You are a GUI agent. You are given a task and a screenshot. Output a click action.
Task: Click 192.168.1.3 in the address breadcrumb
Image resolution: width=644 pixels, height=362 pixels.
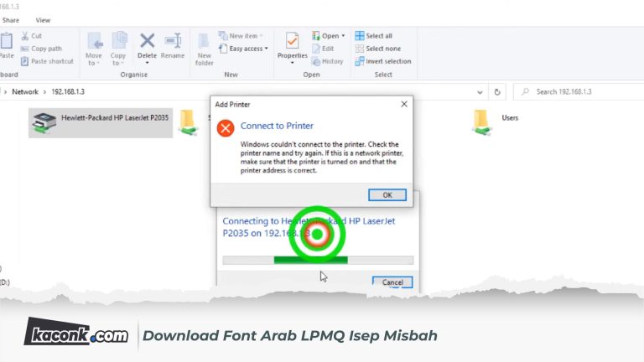(68, 91)
